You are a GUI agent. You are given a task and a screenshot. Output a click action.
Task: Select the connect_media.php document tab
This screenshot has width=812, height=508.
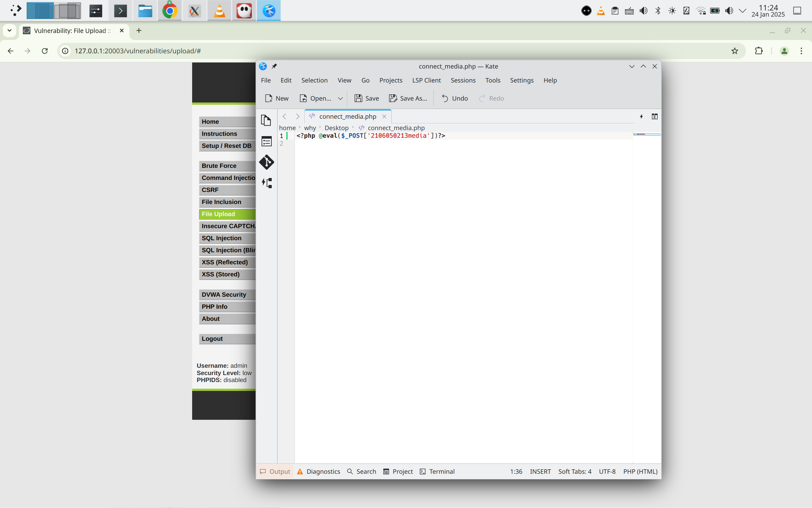pos(348,116)
